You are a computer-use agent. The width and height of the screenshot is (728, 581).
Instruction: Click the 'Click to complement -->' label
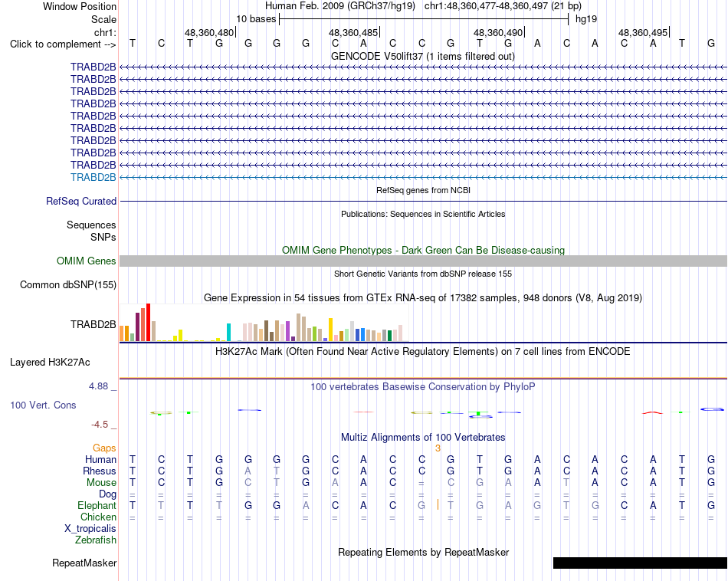[x=63, y=44]
